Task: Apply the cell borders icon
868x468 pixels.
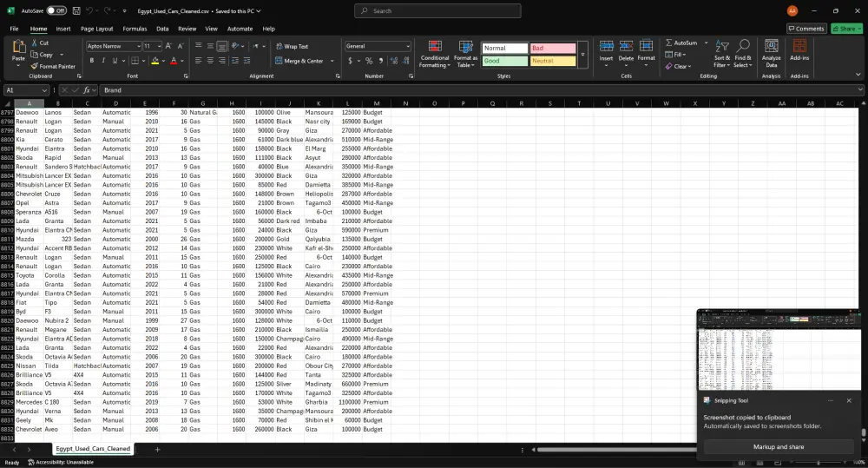Action: (x=135, y=61)
